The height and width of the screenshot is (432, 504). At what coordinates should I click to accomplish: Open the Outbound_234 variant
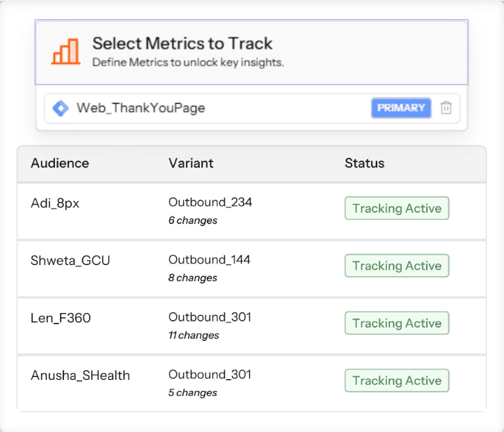pos(210,202)
